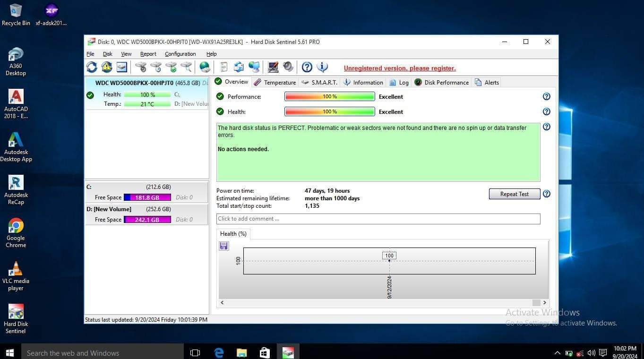Image resolution: width=644 pixels, height=359 pixels.
Task: Open the surface test magnifier disk icon
Action: coord(186,67)
